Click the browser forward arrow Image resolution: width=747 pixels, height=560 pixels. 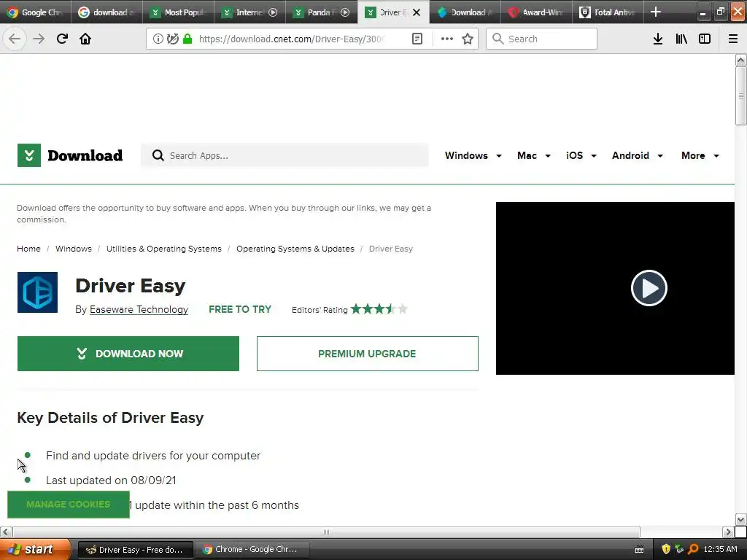point(39,39)
